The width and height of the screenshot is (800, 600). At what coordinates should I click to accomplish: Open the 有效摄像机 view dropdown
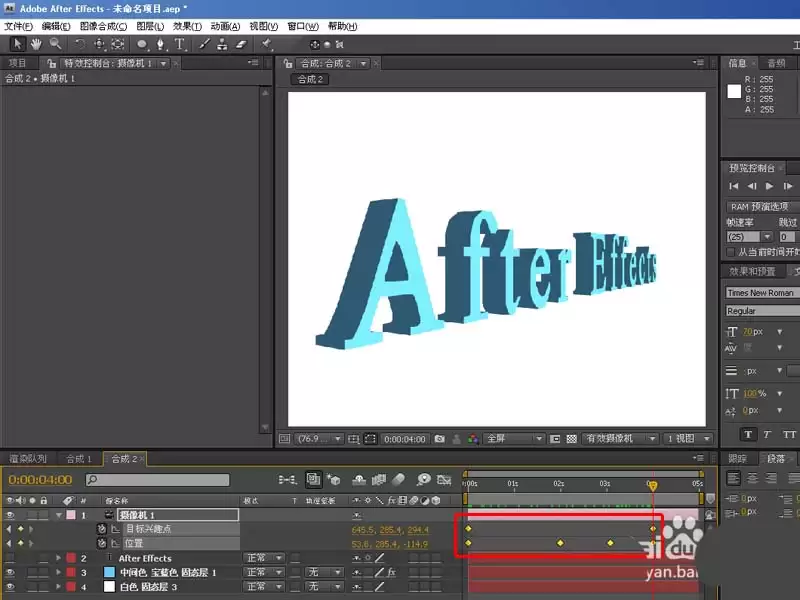point(619,439)
